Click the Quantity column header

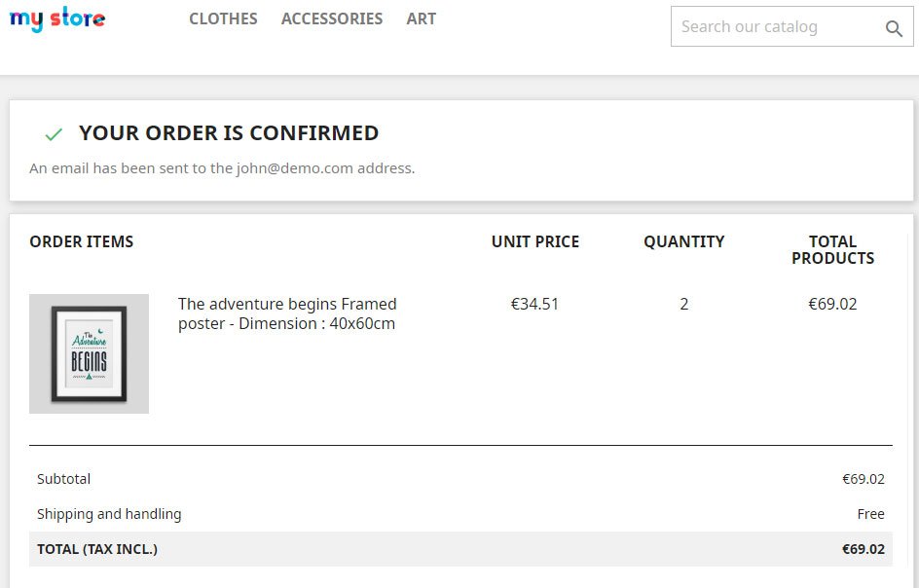point(684,241)
